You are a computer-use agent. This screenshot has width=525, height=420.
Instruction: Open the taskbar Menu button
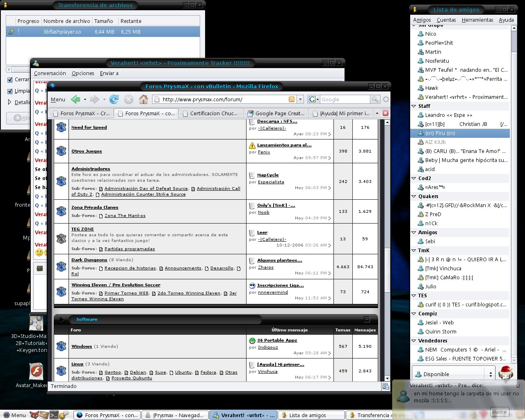point(15,415)
